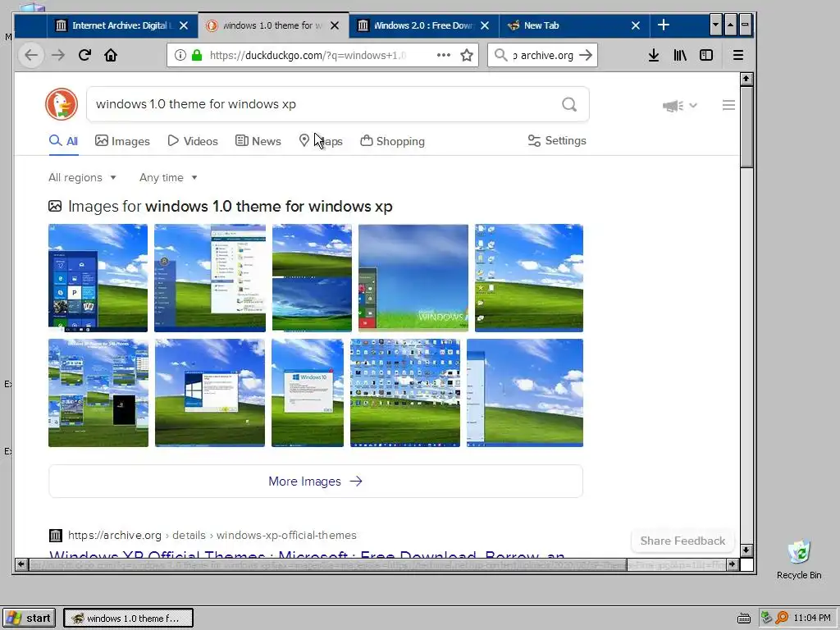840x630 pixels.
Task: Open thumbnail with desktop full of icons
Action: pyautogui.click(x=405, y=393)
